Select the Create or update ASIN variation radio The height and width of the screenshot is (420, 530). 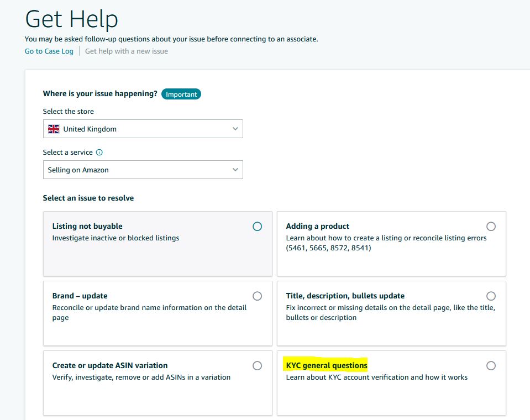(x=257, y=366)
